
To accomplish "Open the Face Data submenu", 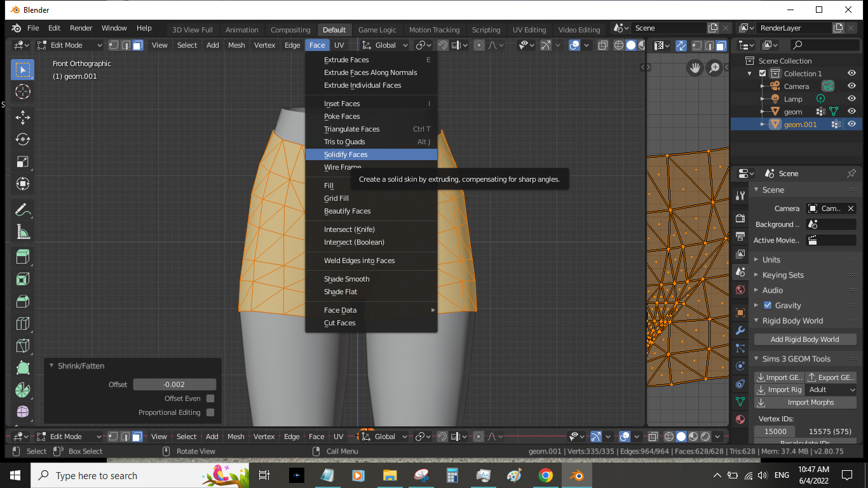I will [371, 310].
